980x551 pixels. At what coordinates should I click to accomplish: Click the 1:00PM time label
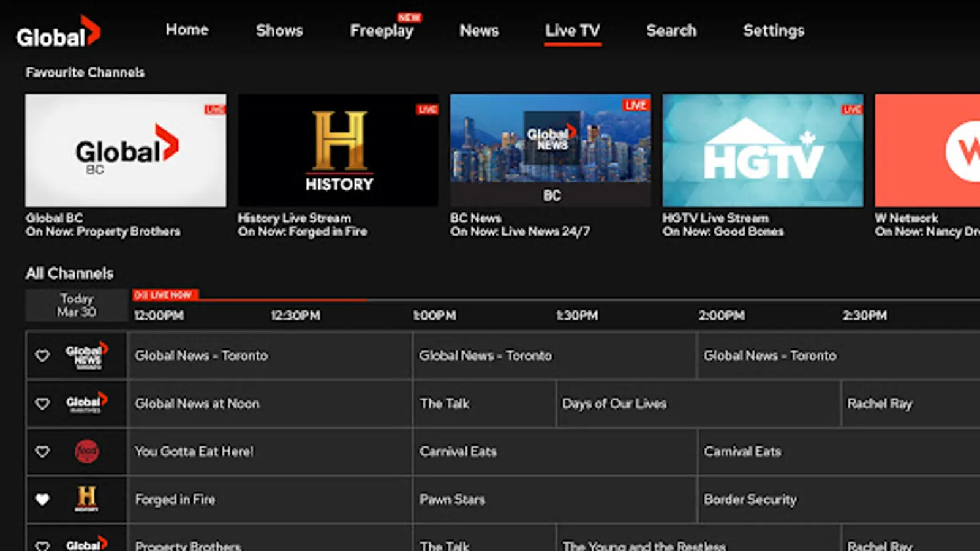click(x=434, y=315)
